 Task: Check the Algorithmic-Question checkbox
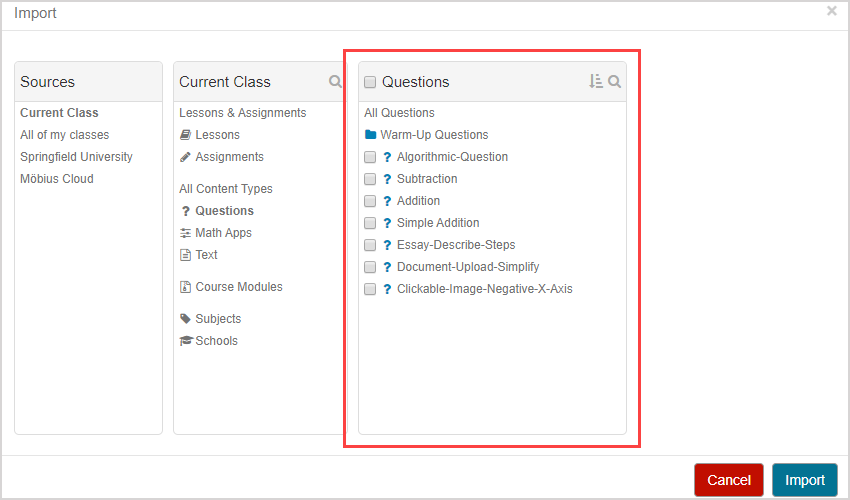click(x=370, y=157)
